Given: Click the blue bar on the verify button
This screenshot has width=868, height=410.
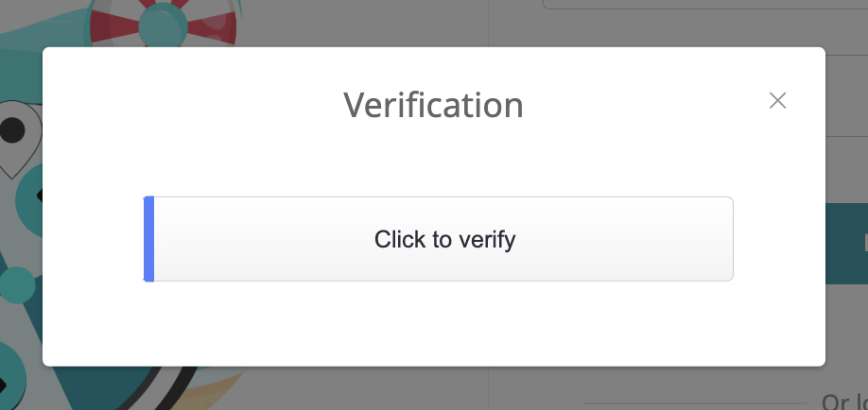Looking at the screenshot, I should (148, 239).
